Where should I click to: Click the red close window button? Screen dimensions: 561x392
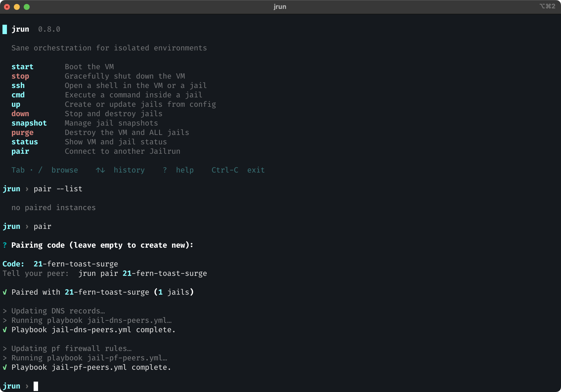click(x=7, y=7)
